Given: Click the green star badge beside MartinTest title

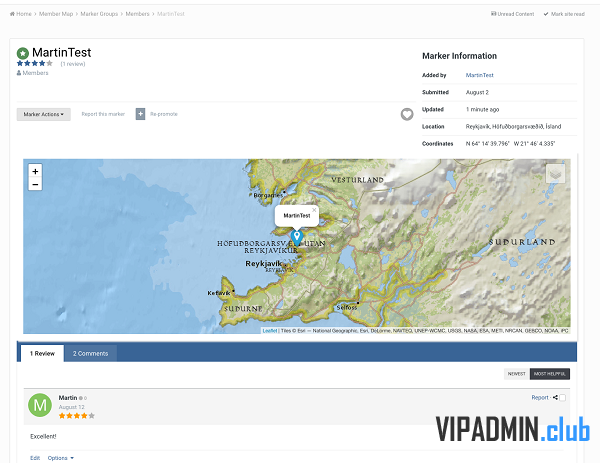Looking at the screenshot, I should point(23,53).
